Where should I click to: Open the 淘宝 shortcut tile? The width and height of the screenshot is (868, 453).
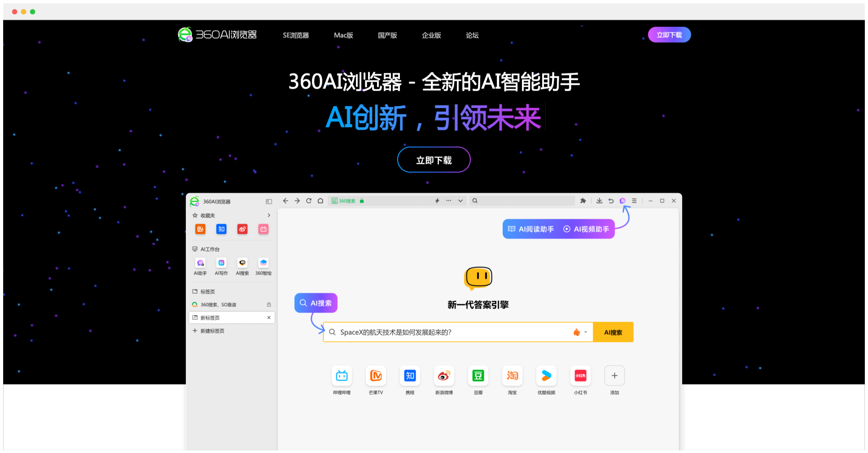(x=513, y=376)
